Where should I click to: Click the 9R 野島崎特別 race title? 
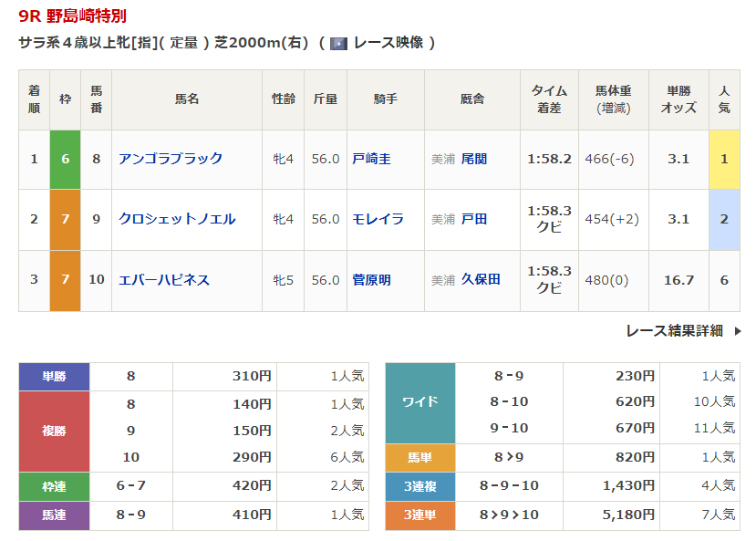click(x=72, y=16)
